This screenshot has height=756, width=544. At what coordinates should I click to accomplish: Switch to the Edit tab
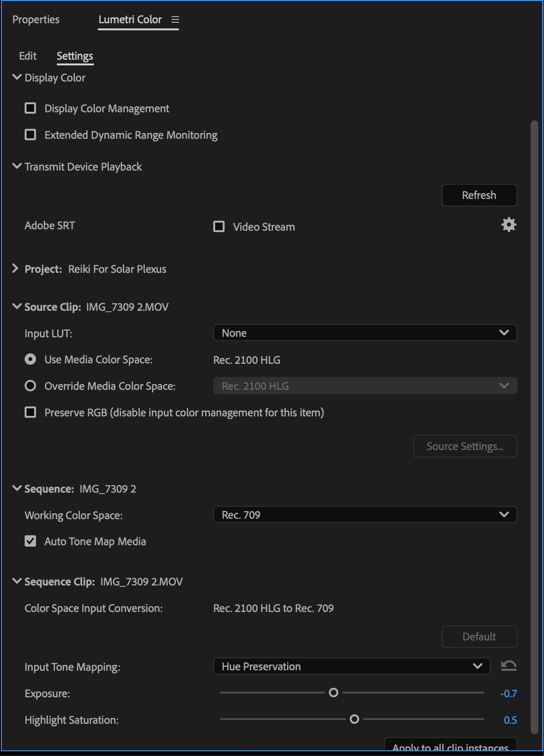pos(28,56)
